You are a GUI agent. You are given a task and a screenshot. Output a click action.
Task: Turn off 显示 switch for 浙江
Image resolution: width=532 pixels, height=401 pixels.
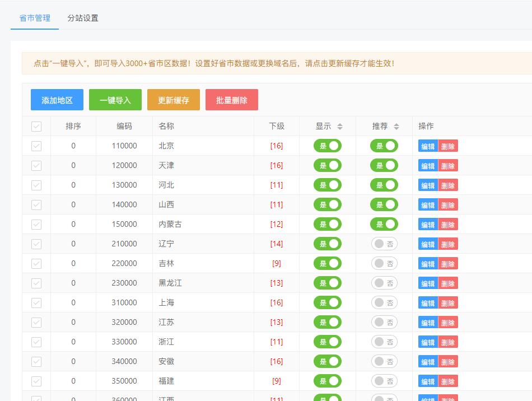[x=328, y=342]
